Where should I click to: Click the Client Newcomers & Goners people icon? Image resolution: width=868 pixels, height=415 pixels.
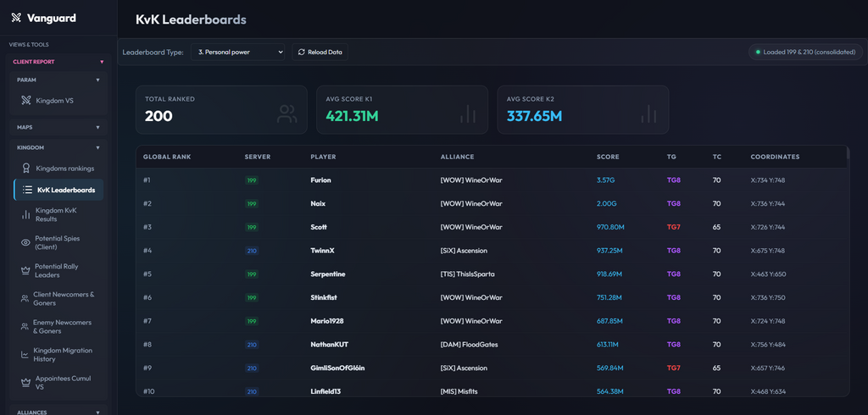[25, 299]
